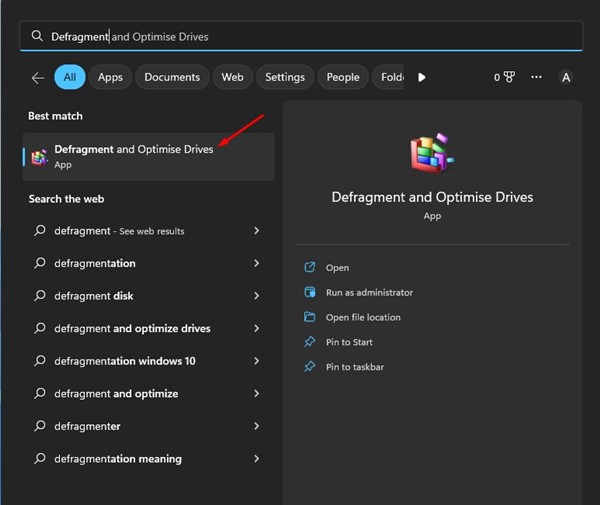Expand the 'defragment disk' suggestion chevron
Viewport: 600px width, 505px height.
pos(257,296)
